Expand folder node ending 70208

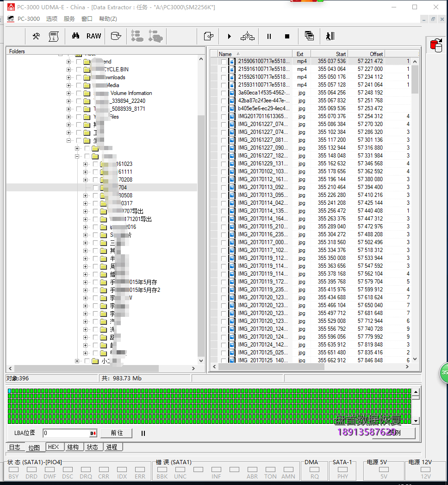click(x=85, y=180)
